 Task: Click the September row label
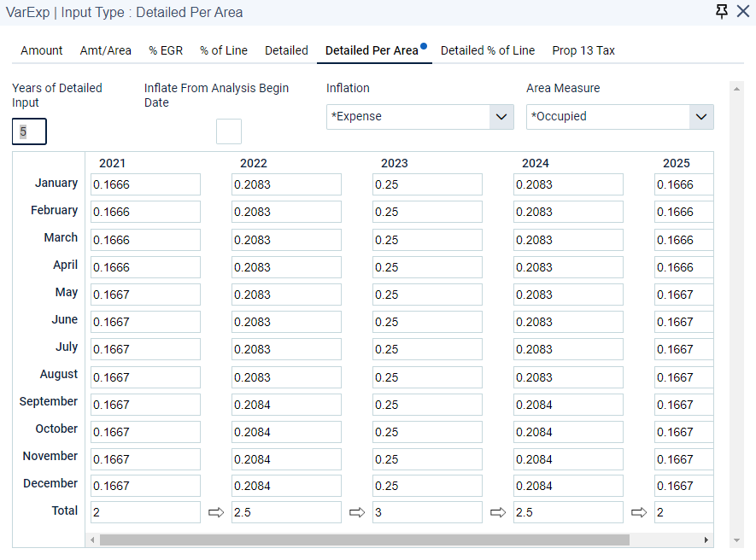[48, 401]
